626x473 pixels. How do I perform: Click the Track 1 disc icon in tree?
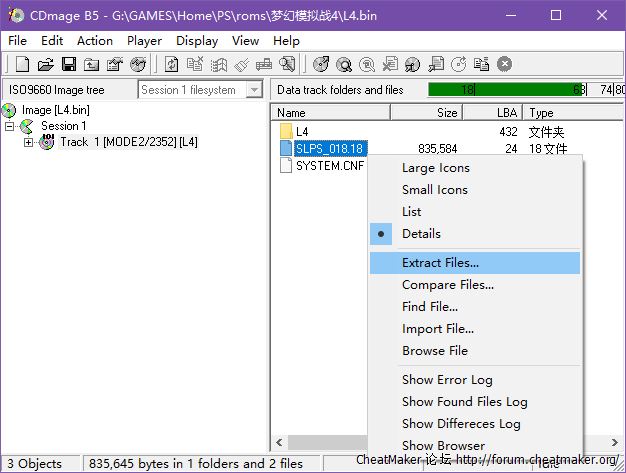coord(47,142)
